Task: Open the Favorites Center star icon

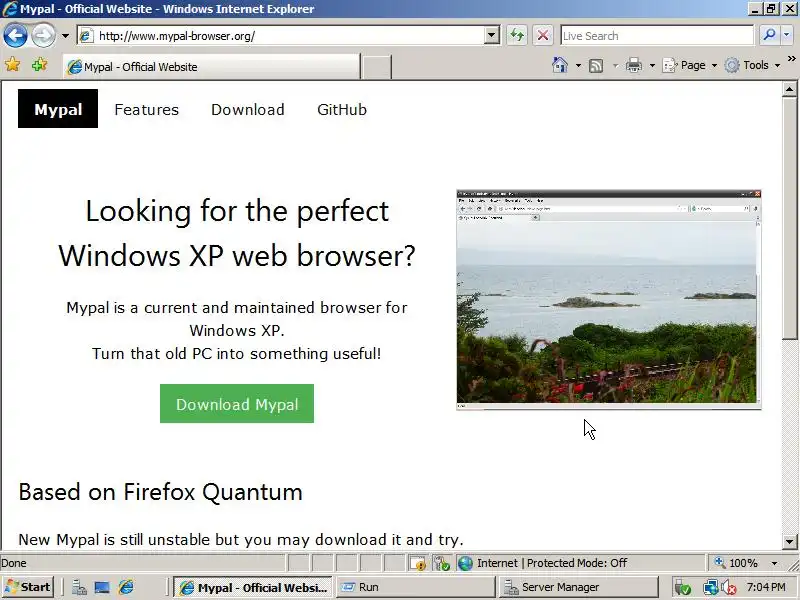Action: coord(13,65)
